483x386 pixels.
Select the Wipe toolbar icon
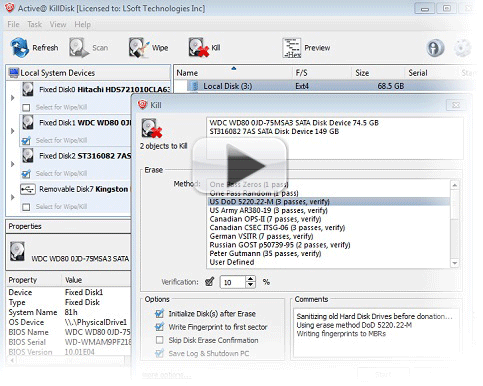tap(139, 47)
